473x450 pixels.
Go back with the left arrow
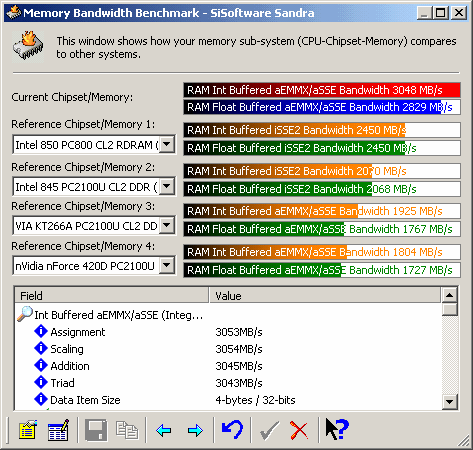[164, 430]
